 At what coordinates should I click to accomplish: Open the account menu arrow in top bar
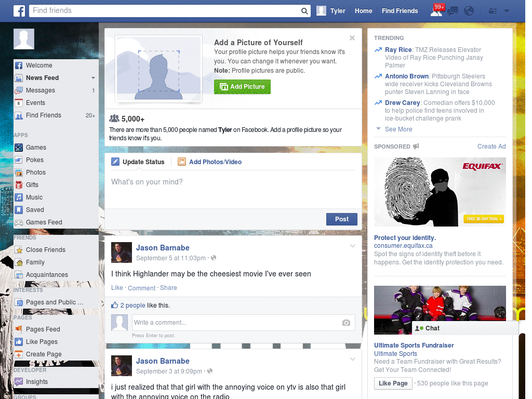click(x=507, y=11)
